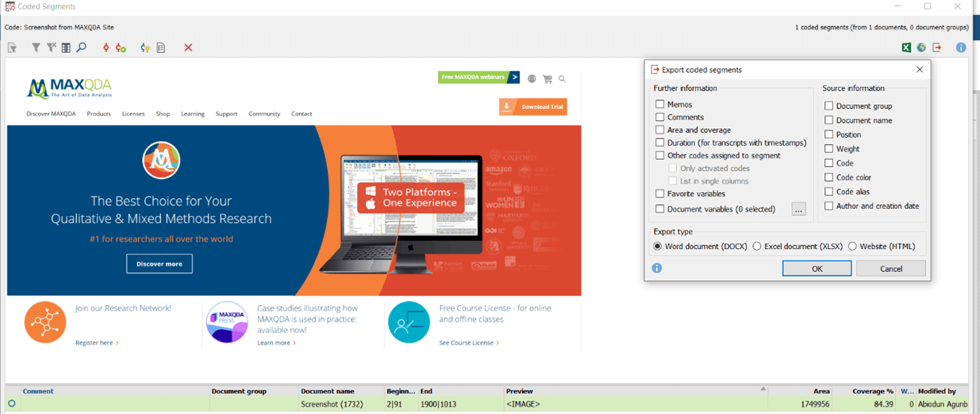Check the Code color option
Viewport: 980px width, 414px height.
(x=829, y=178)
